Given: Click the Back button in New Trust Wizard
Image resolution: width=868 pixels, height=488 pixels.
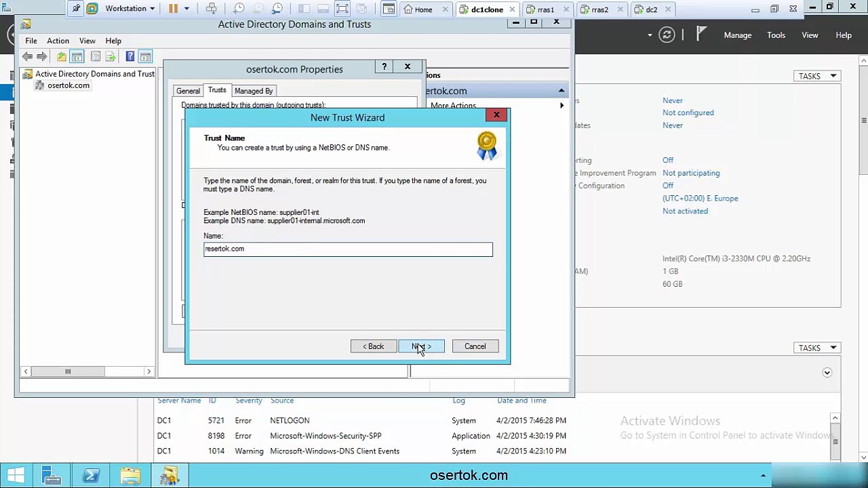Looking at the screenshot, I should tap(374, 346).
